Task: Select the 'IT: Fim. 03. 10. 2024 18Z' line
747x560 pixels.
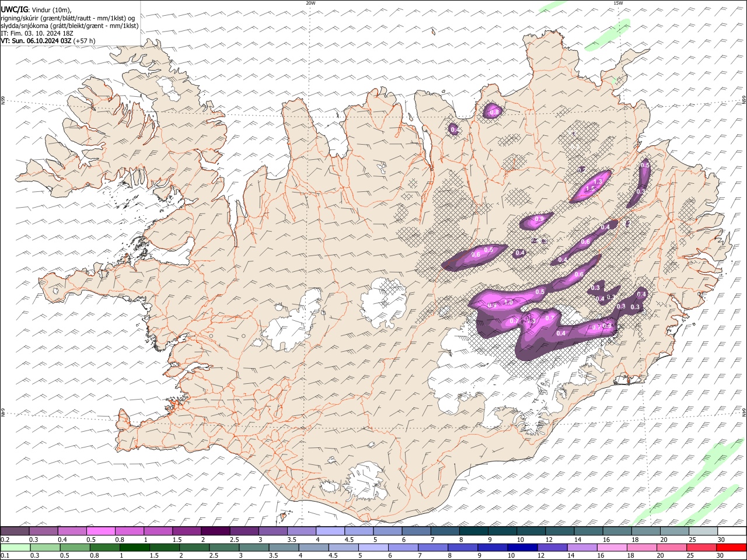Action: click(x=37, y=33)
